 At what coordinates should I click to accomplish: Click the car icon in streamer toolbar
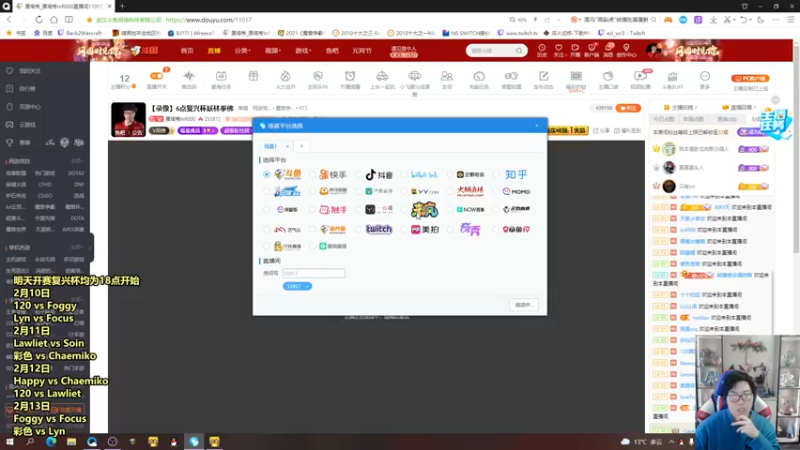click(x=382, y=79)
